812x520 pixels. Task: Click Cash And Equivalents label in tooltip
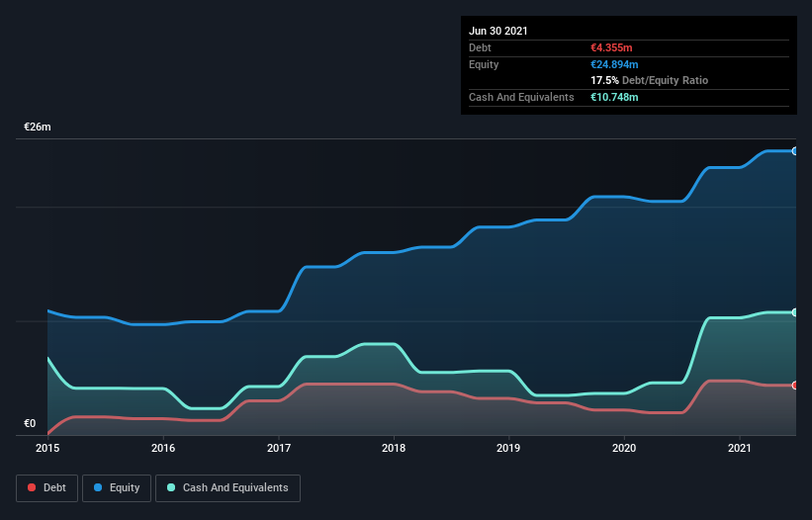click(x=521, y=97)
